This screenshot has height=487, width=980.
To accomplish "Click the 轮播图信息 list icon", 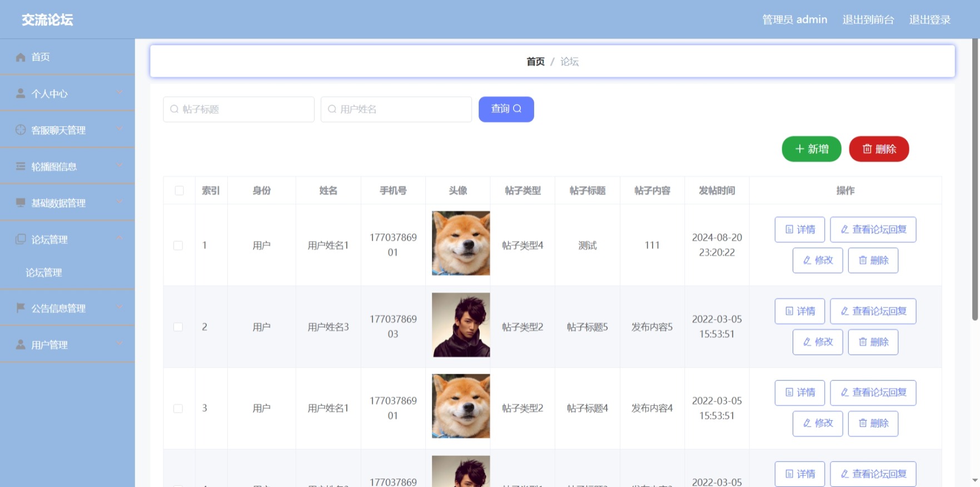I will coord(21,166).
